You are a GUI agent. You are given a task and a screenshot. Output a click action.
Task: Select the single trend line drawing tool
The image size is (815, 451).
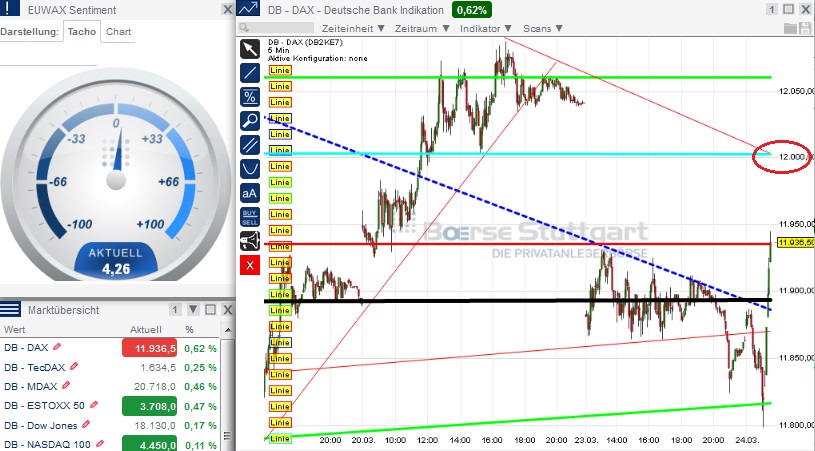pos(250,73)
